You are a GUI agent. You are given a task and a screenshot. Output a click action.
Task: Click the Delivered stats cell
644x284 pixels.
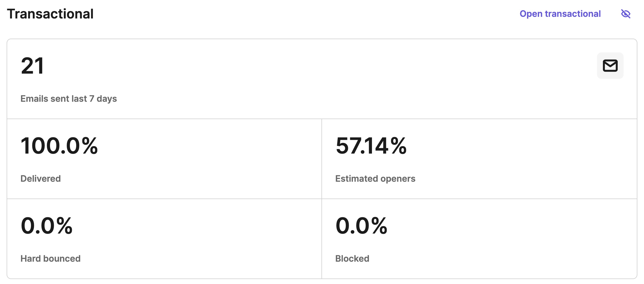click(164, 159)
